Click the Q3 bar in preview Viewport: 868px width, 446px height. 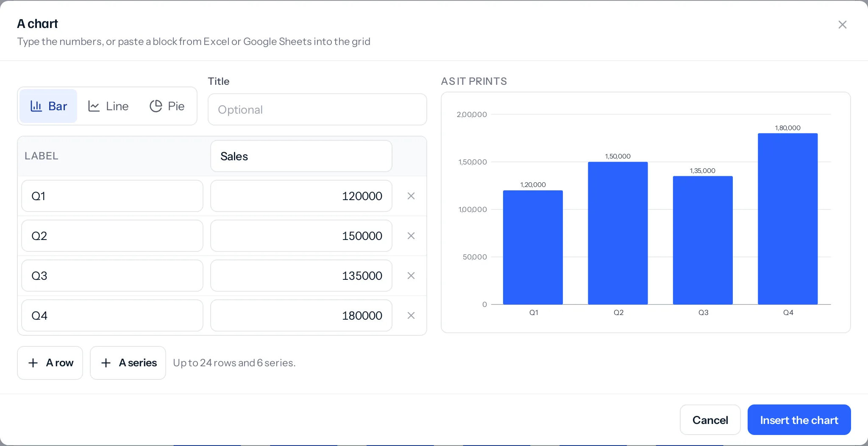coord(703,240)
